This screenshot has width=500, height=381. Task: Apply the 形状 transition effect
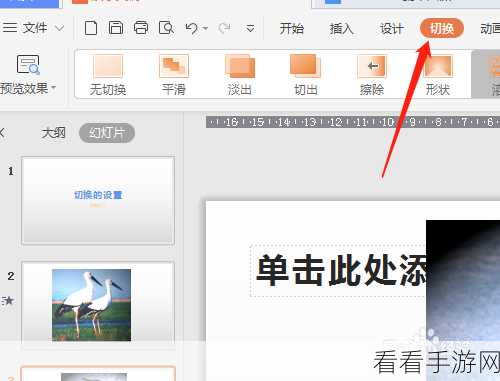438,75
